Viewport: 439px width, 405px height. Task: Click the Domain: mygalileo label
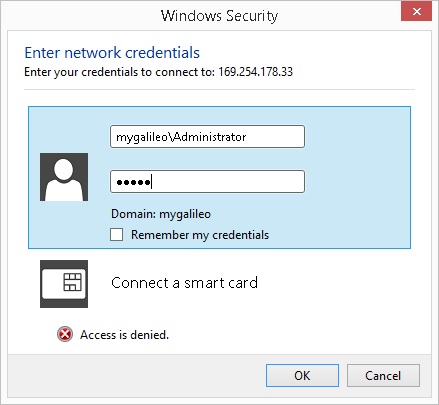click(x=161, y=214)
